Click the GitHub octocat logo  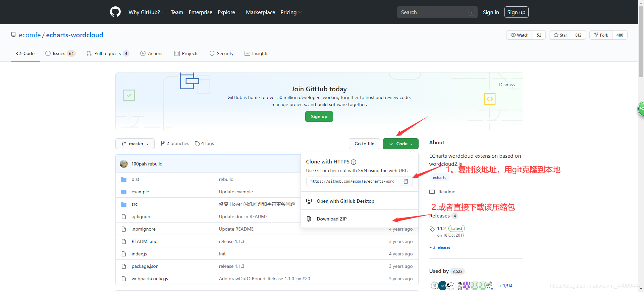pos(115,12)
